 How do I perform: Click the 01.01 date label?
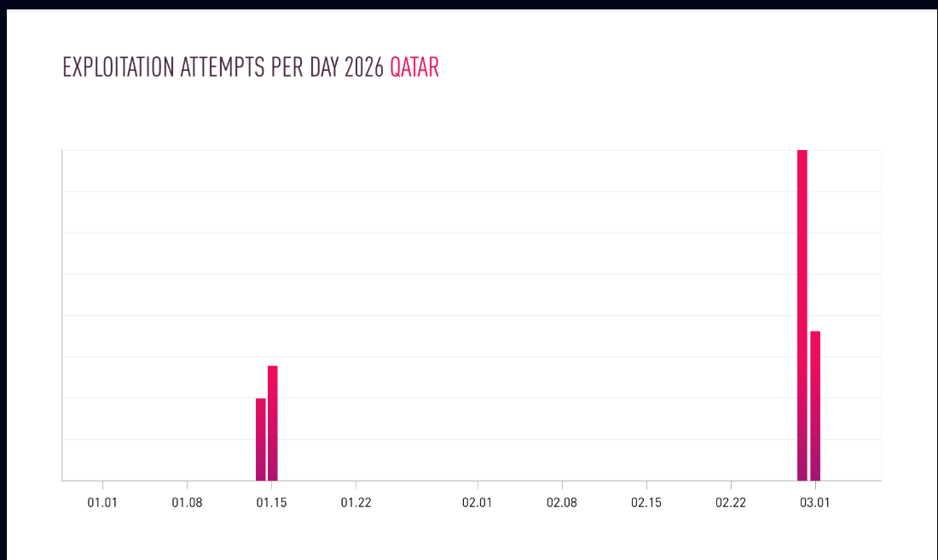coord(102,503)
